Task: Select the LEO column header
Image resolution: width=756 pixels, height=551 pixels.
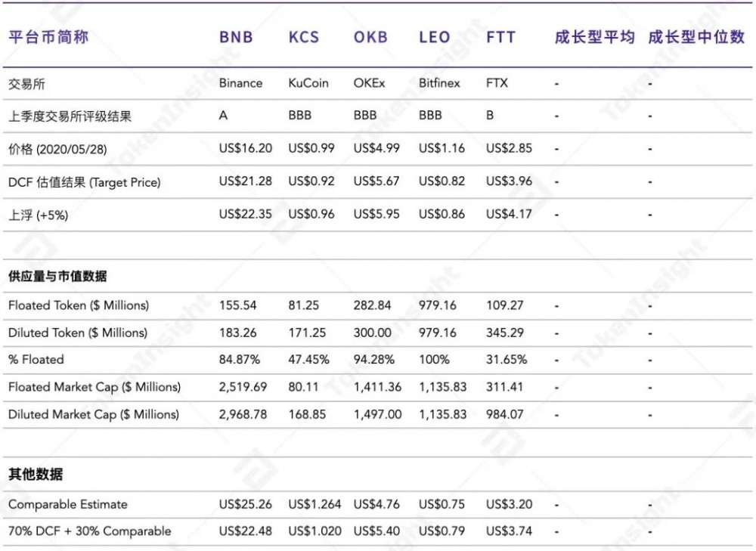Action: click(x=434, y=36)
